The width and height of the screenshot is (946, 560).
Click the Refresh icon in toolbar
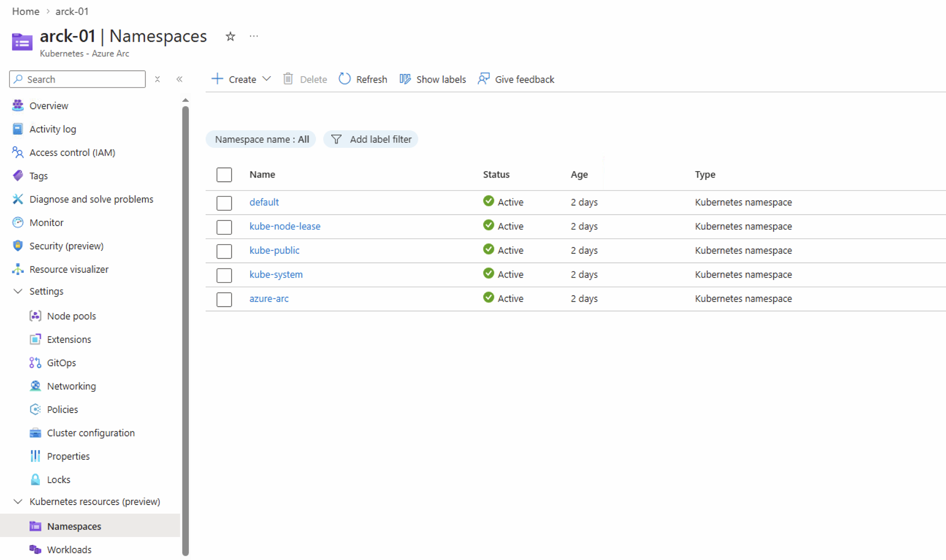(x=345, y=79)
